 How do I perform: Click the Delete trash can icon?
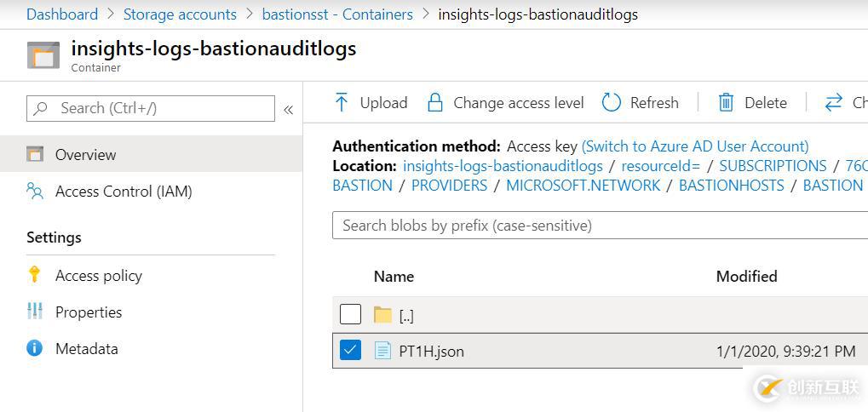726,103
